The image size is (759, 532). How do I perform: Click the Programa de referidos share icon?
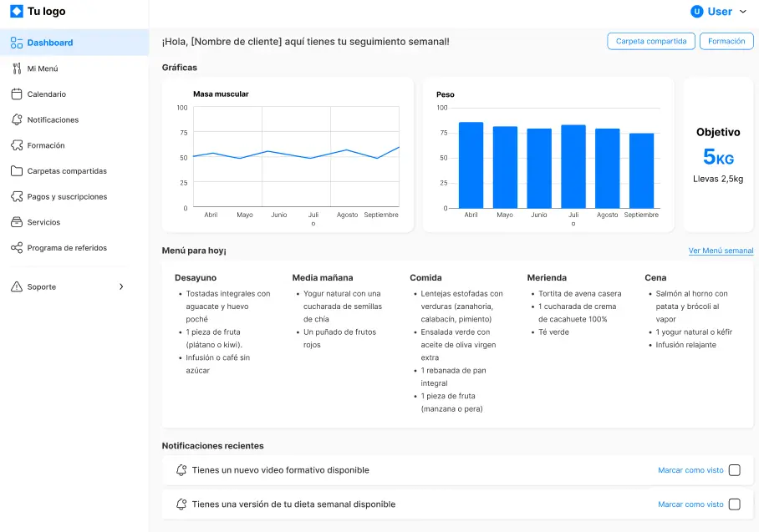17,248
